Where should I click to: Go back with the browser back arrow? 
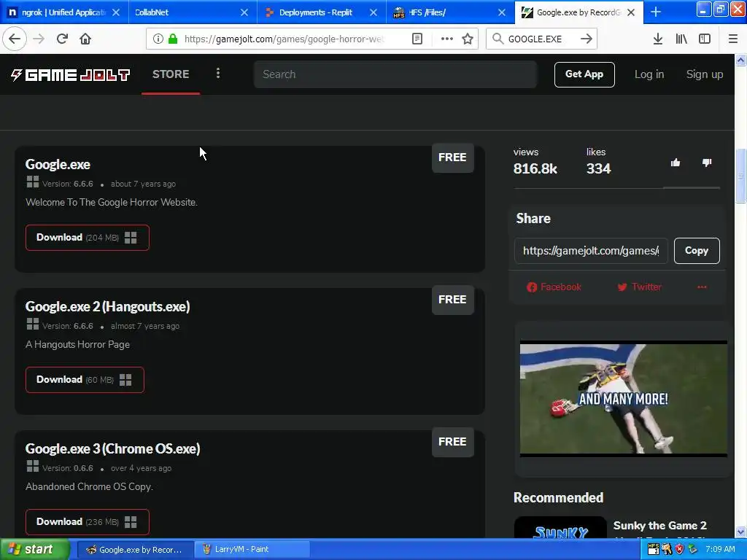tap(15, 39)
